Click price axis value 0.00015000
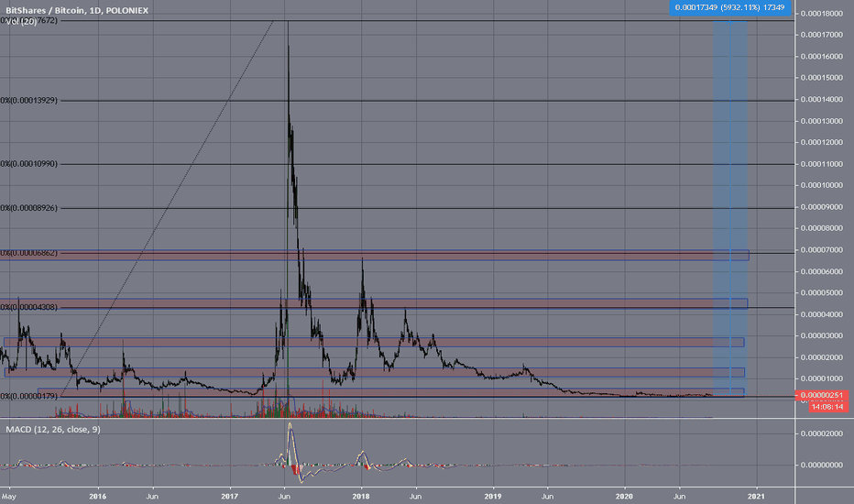The height and width of the screenshot is (504, 854). 822,77
